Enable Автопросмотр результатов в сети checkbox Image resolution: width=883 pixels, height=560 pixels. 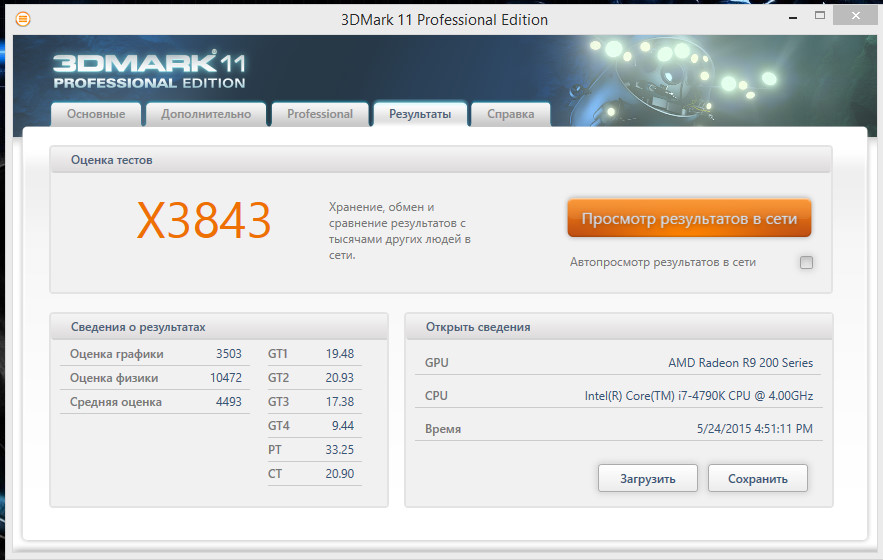click(x=806, y=263)
